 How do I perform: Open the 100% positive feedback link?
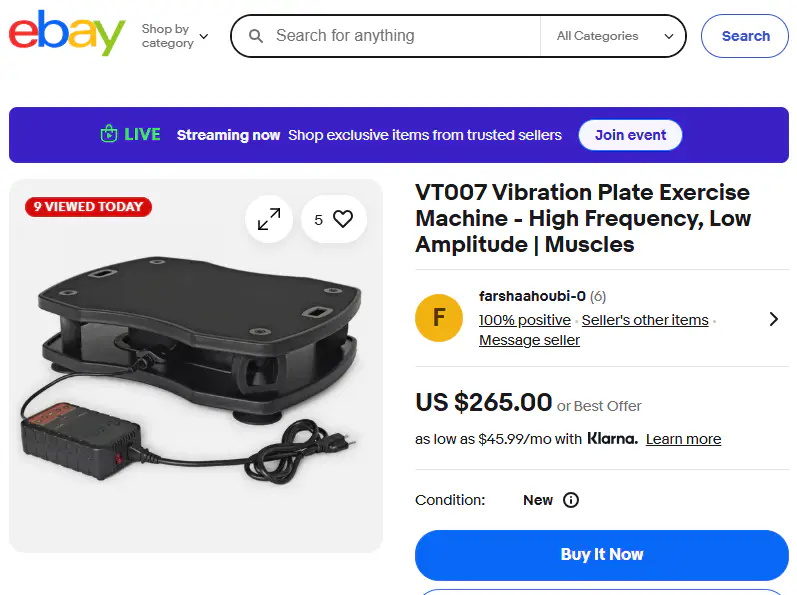pos(524,320)
